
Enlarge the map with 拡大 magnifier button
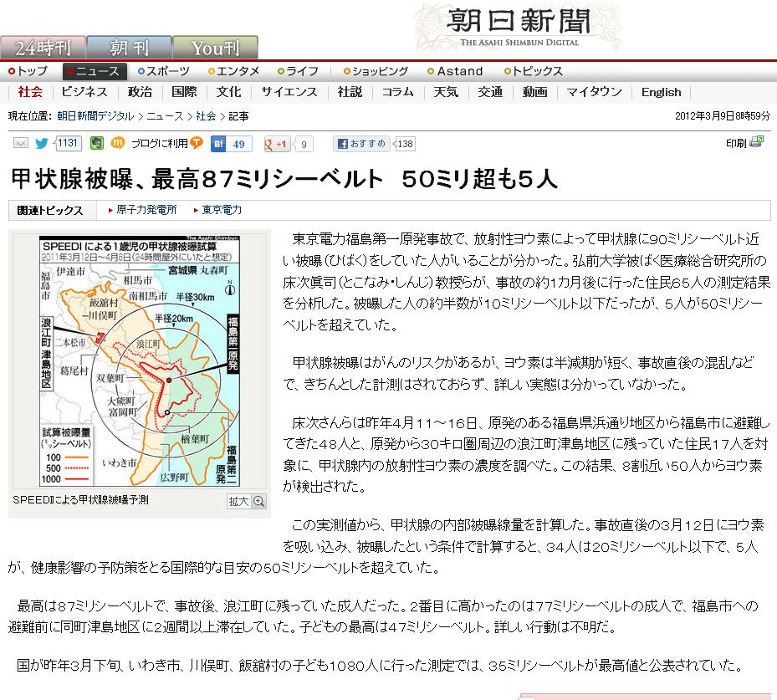(x=246, y=501)
